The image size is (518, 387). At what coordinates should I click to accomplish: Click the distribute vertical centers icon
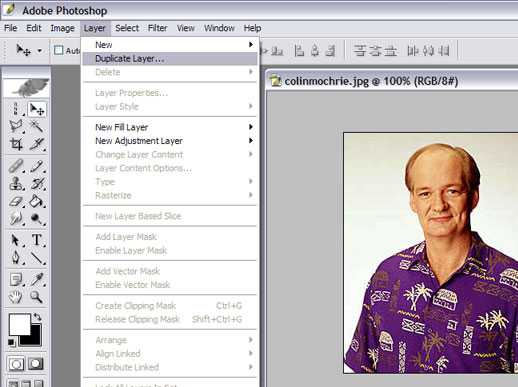(x=375, y=51)
